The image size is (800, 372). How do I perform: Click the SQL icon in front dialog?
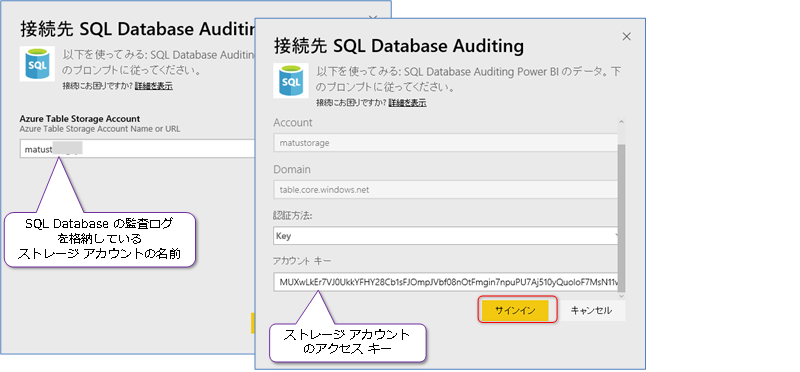coord(291,81)
